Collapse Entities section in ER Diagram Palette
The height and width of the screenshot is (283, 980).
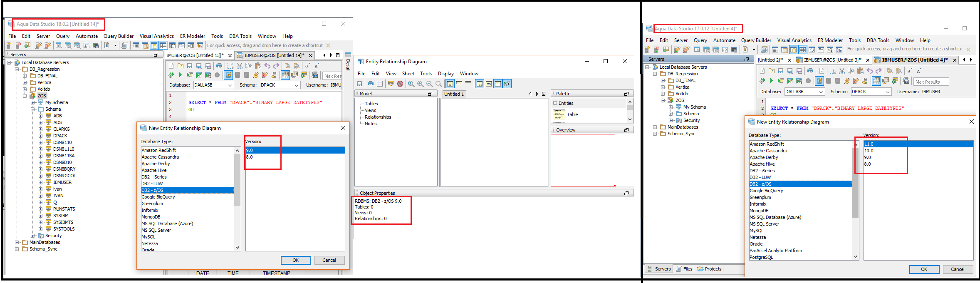tap(555, 103)
